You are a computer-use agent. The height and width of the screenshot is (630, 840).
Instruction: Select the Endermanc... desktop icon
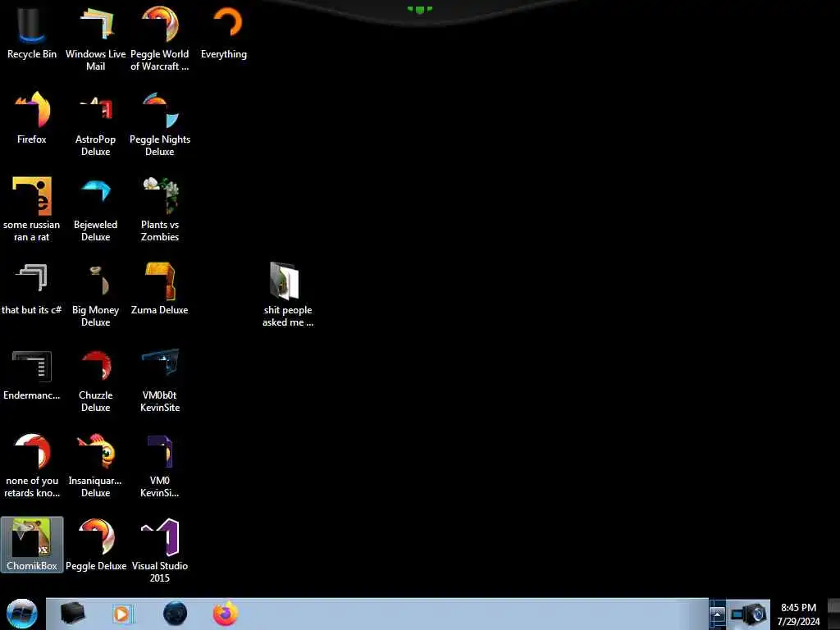coord(32,374)
